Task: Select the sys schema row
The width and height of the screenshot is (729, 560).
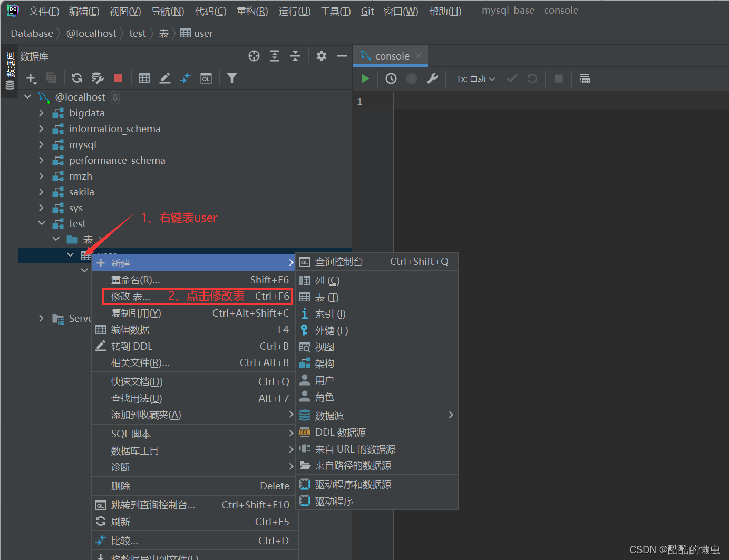Action: click(x=185, y=208)
